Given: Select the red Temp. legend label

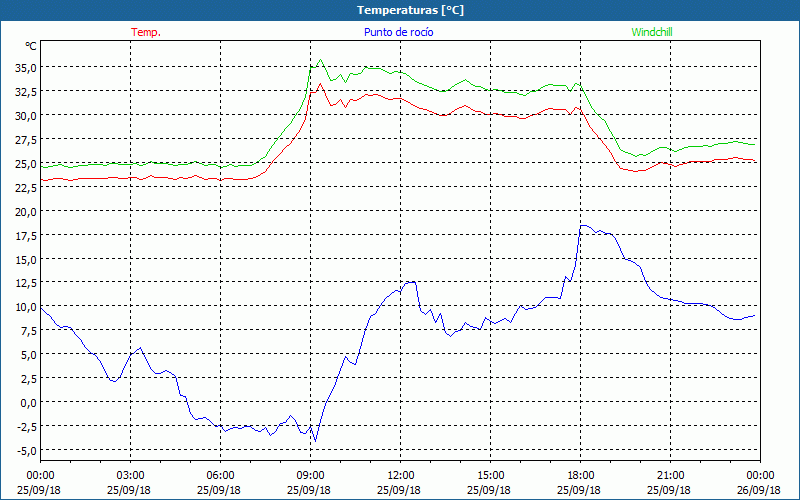Looking at the screenshot, I should click(146, 32).
